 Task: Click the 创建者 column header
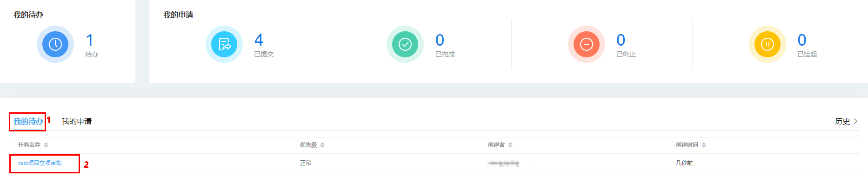(x=496, y=145)
